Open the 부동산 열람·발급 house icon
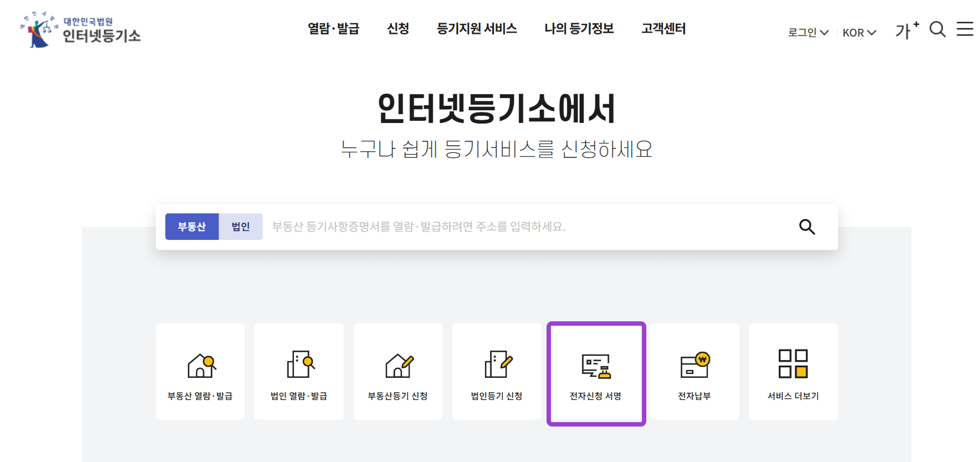The image size is (980, 462). tap(201, 365)
